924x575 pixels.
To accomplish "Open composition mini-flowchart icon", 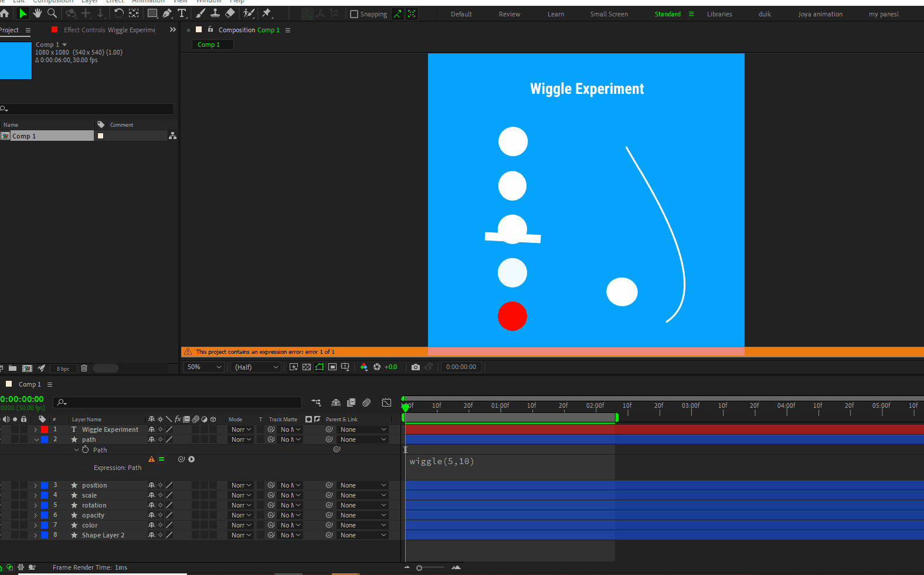I will (x=317, y=402).
